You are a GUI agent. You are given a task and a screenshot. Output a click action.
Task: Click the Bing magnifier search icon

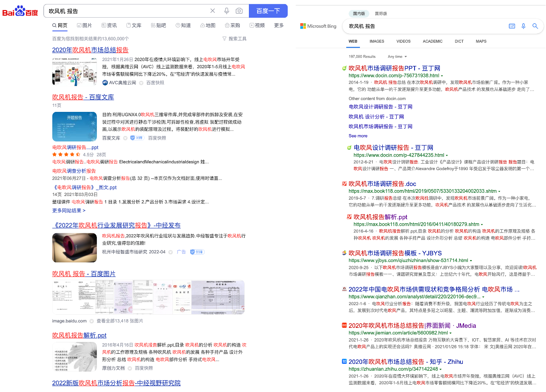tap(536, 26)
